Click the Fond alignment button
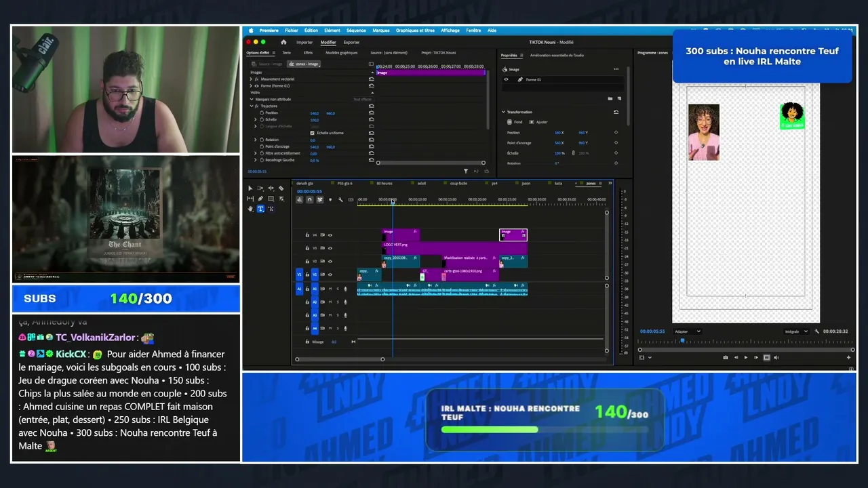This screenshot has height=488, width=868. coord(516,122)
